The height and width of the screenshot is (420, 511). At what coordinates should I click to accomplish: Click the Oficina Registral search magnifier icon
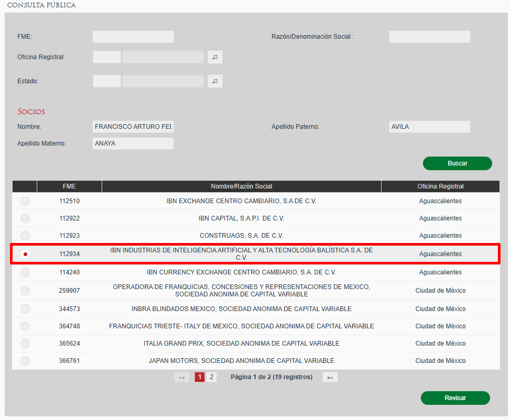click(215, 57)
